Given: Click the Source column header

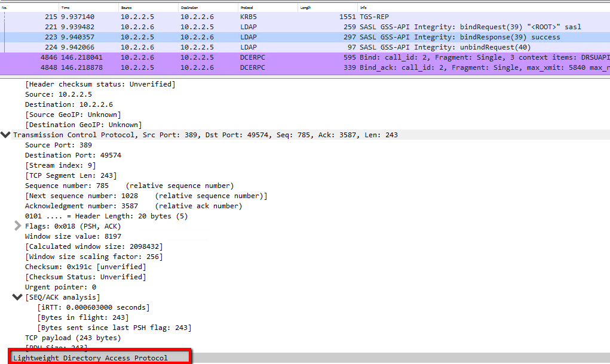Looking at the screenshot, I should pos(127,7).
